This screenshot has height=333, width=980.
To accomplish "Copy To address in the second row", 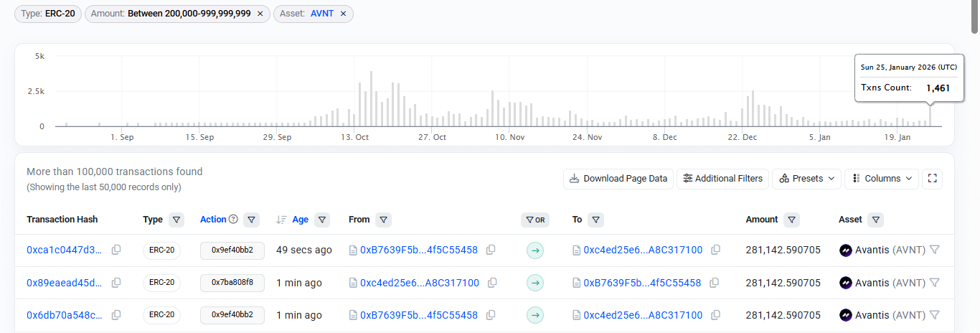I will (x=715, y=283).
